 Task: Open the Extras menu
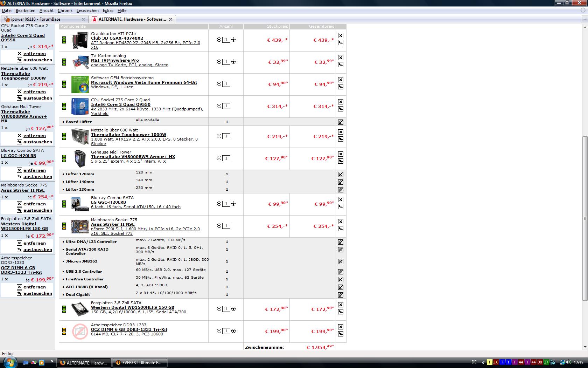(x=108, y=11)
